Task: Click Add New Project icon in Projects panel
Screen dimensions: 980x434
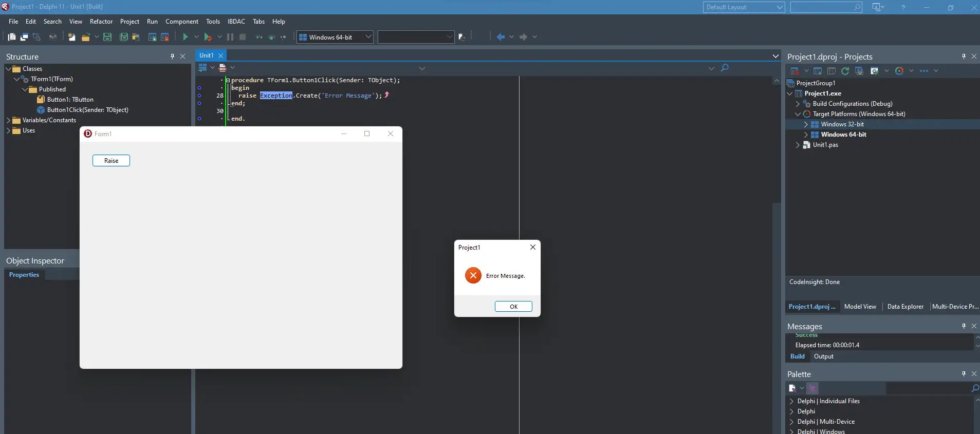Action: point(818,70)
